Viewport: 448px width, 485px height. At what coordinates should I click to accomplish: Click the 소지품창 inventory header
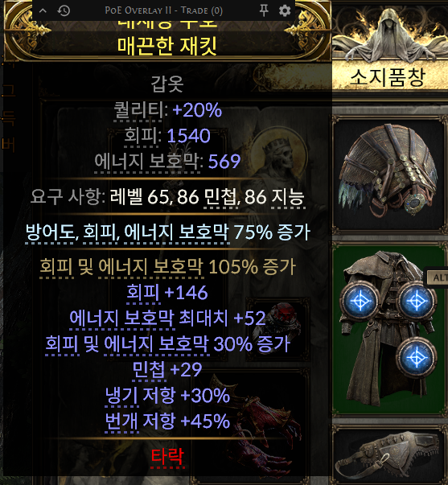point(388,77)
